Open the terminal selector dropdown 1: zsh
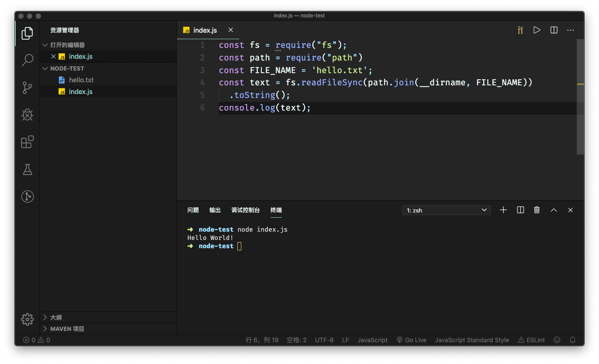This screenshot has height=364, width=599. (447, 210)
